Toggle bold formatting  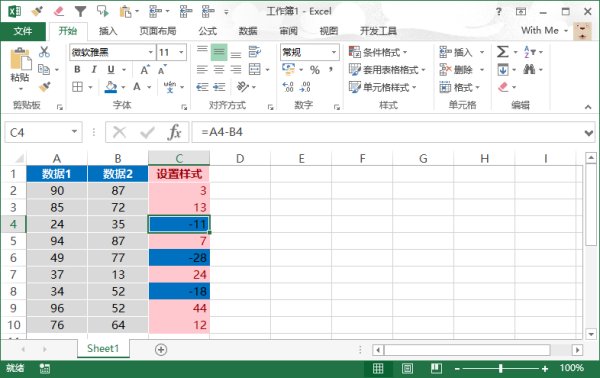click(77, 69)
